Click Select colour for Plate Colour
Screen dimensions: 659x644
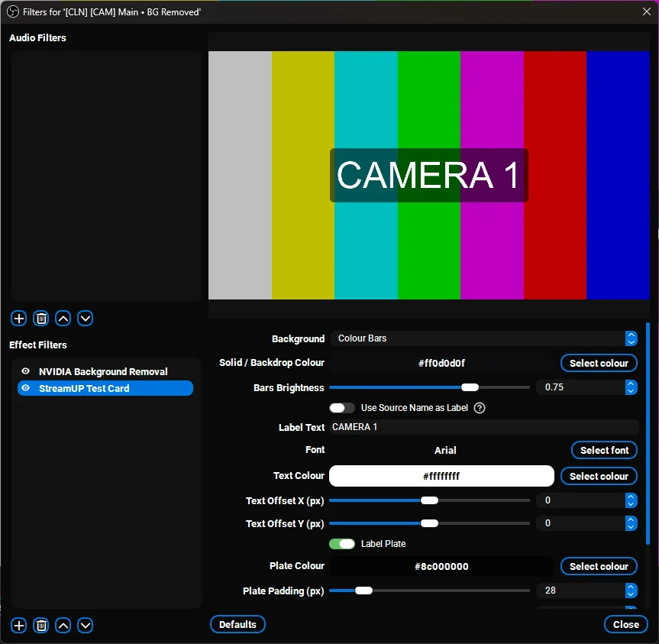pyautogui.click(x=599, y=566)
